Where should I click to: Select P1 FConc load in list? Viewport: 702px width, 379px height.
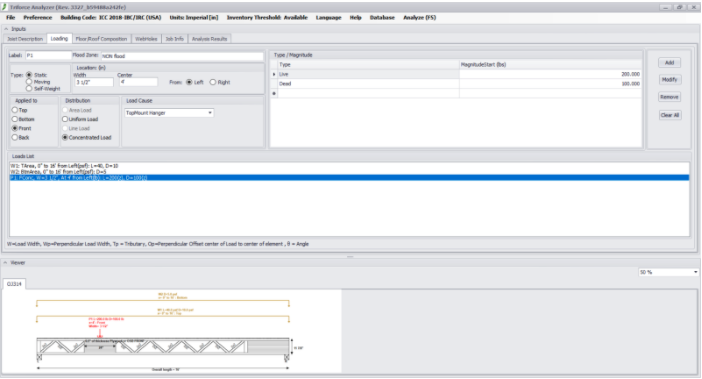[x=349, y=178]
